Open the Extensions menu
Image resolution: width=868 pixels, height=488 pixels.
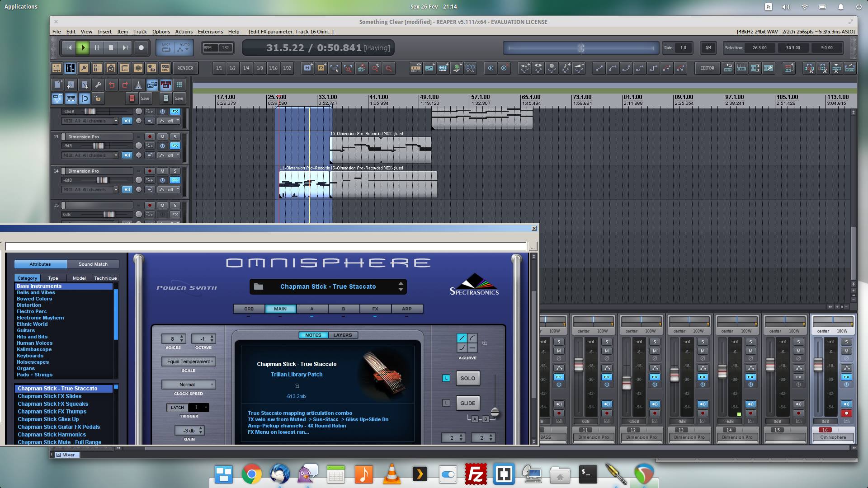click(x=210, y=32)
